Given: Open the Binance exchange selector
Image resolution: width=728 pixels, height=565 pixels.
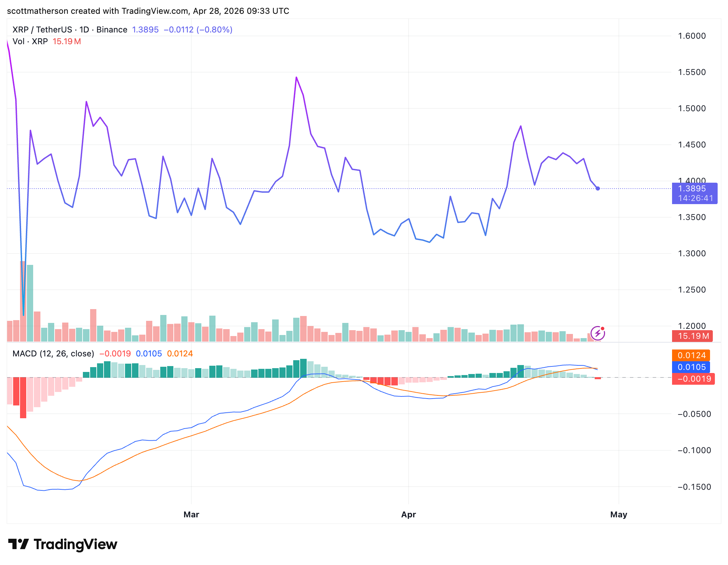Looking at the screenshot, I should tap(111, 30).
